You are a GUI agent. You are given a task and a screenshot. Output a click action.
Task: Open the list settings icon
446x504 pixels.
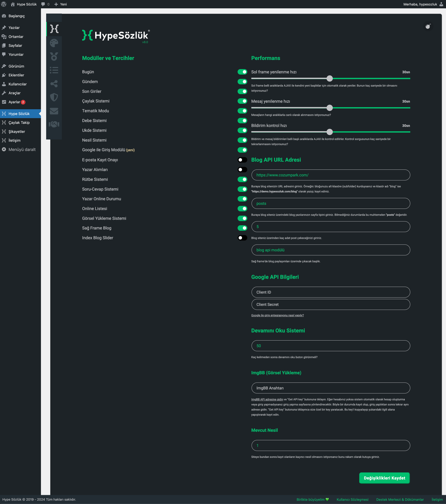tap(54, 70)
